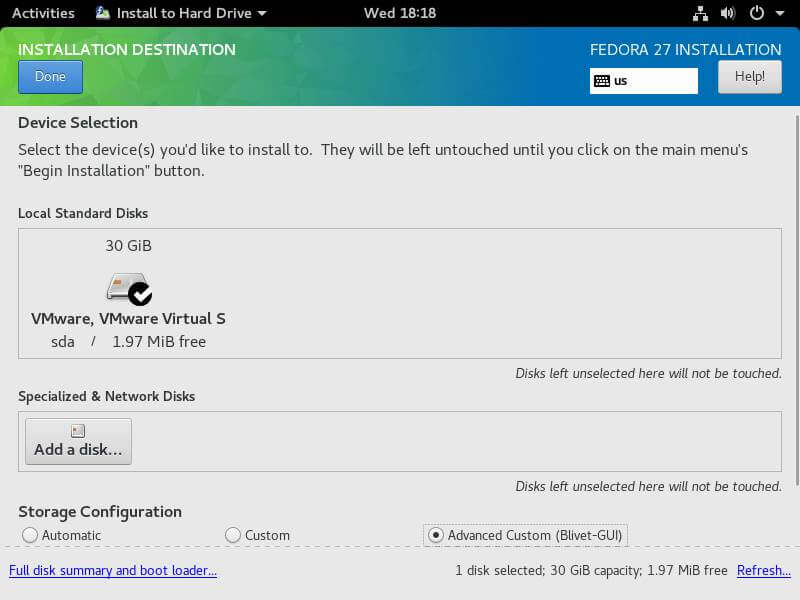Click the 1 disk selected status text
The width and height of the screenshot is (800, 600).
[591, 570]
